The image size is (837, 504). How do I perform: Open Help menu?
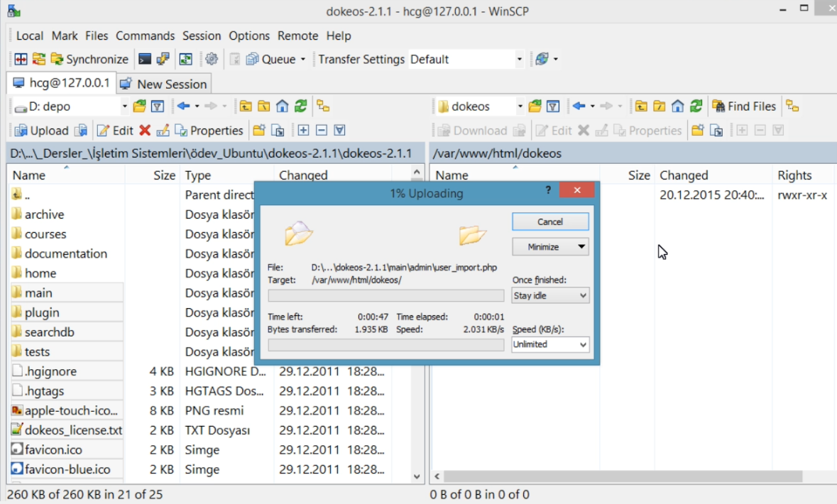pos(339,35)
